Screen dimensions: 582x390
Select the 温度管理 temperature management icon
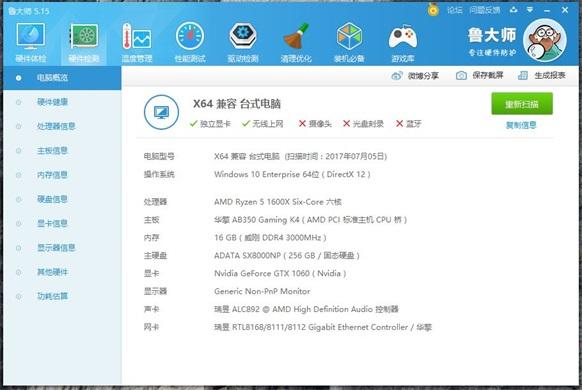point(137,42)
